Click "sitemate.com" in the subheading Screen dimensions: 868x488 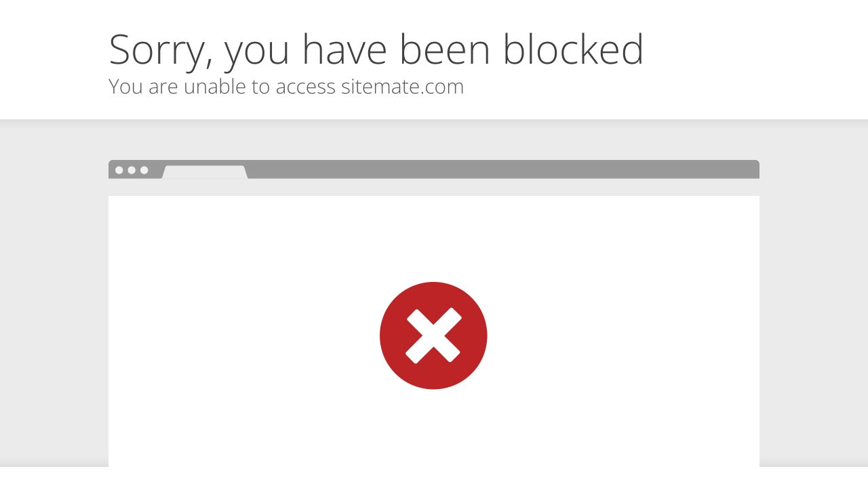tap(402, 87)
